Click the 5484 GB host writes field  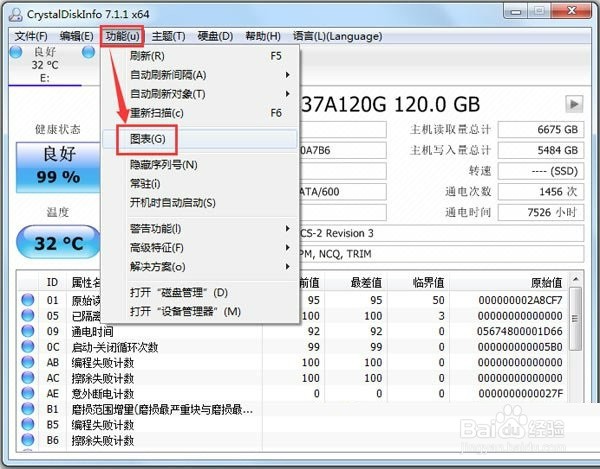541,150
